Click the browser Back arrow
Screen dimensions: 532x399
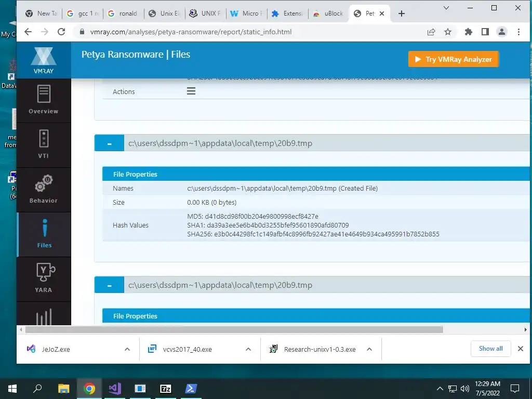(x=28, y=32)
